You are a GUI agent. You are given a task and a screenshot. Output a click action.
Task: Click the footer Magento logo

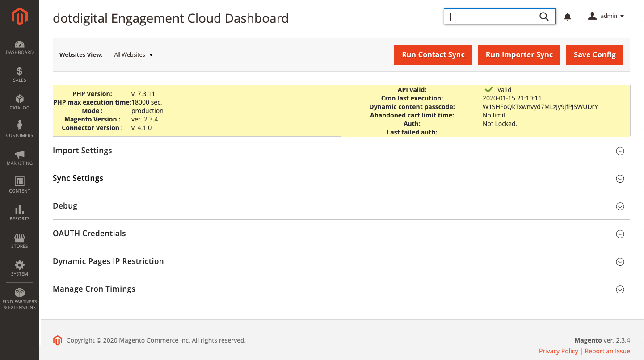click(x=58, y=340)
